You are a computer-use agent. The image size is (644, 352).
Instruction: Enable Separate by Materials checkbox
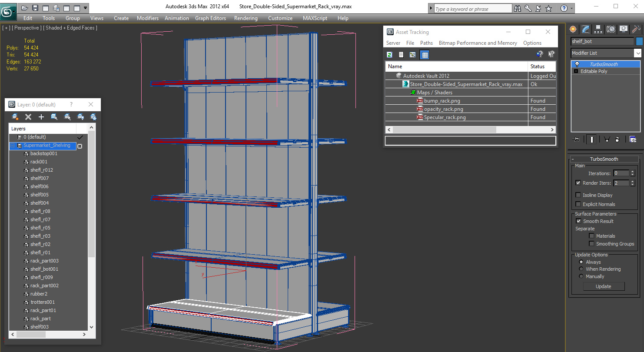591,236
